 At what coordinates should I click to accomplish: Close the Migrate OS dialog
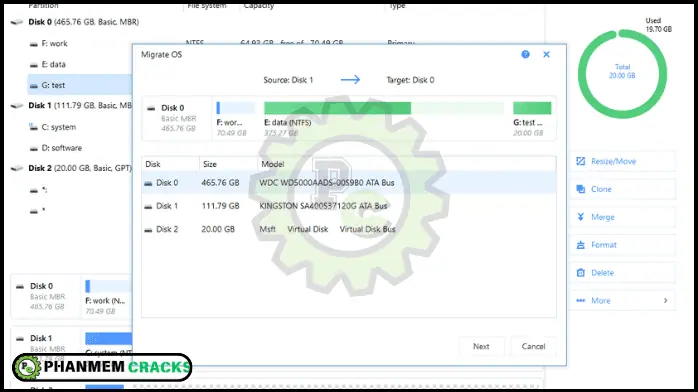[x=546, y=54]
